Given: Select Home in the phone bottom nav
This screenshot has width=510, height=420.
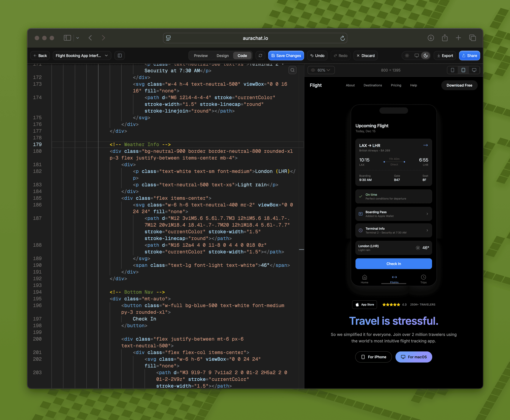Looking at the screenshot, I should (x=364, y=279).
